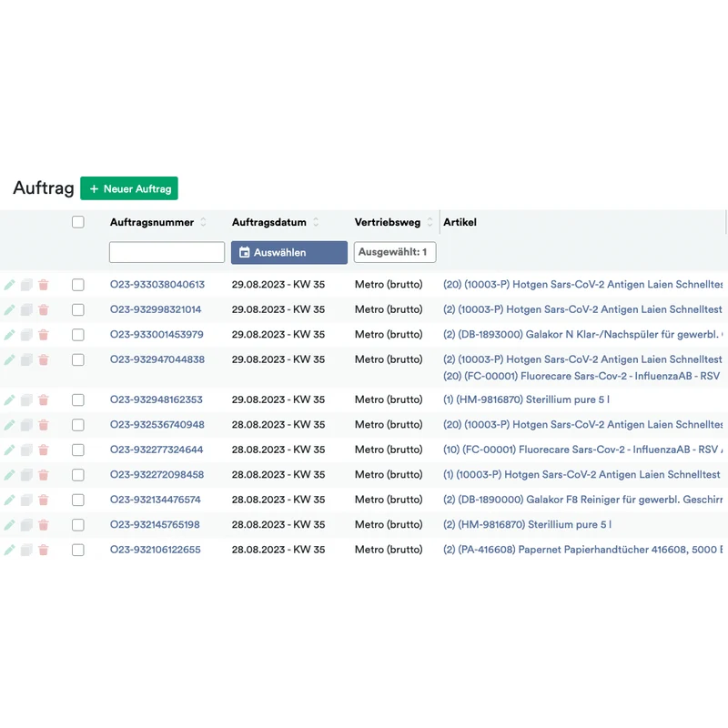This screenshot has width=728, height=728.
Task: Sort table by Auftragsdatum arrows
Action: [316, 222]
